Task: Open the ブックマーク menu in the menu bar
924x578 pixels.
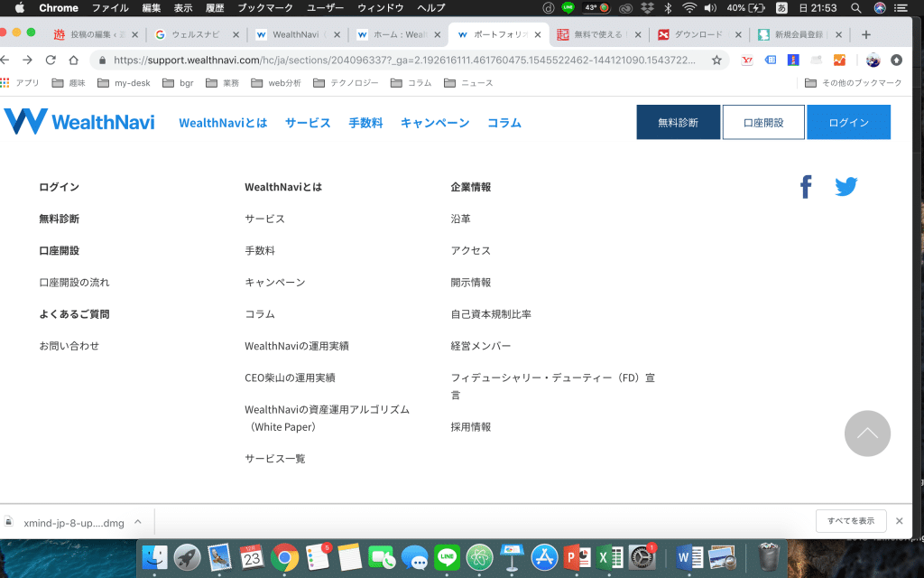Action: (265, 7)
